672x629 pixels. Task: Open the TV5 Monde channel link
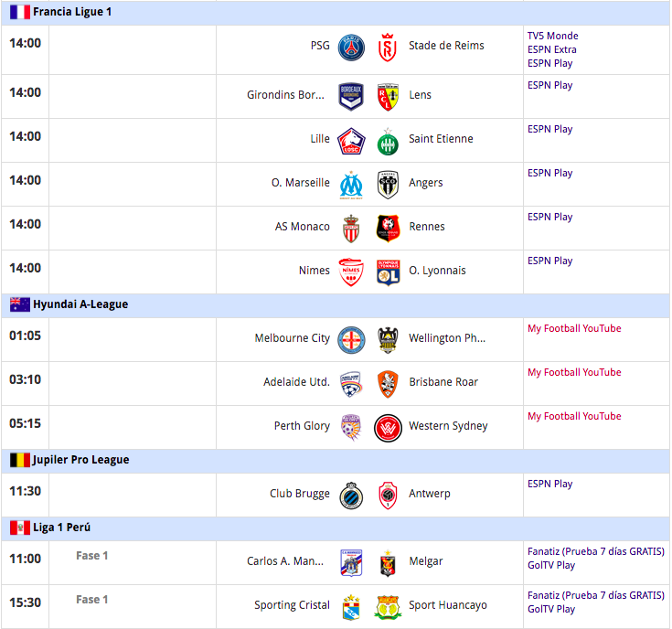tap(552, 36)
